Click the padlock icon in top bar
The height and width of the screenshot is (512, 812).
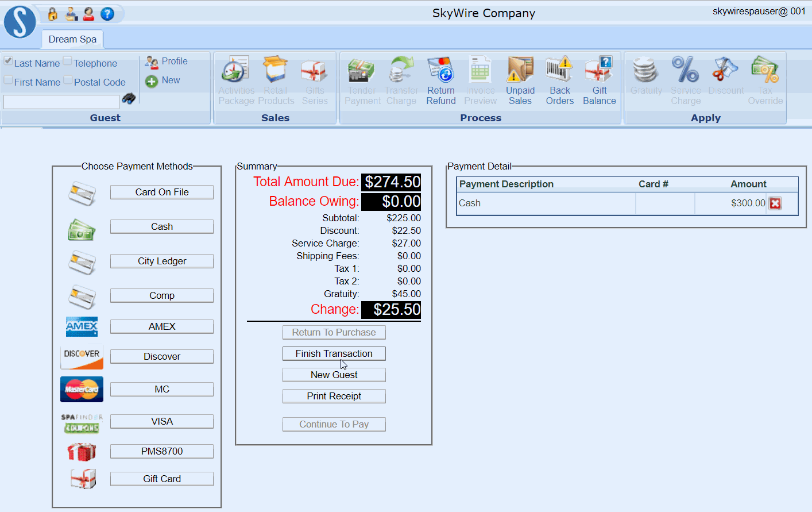click(x=53, y=14)
